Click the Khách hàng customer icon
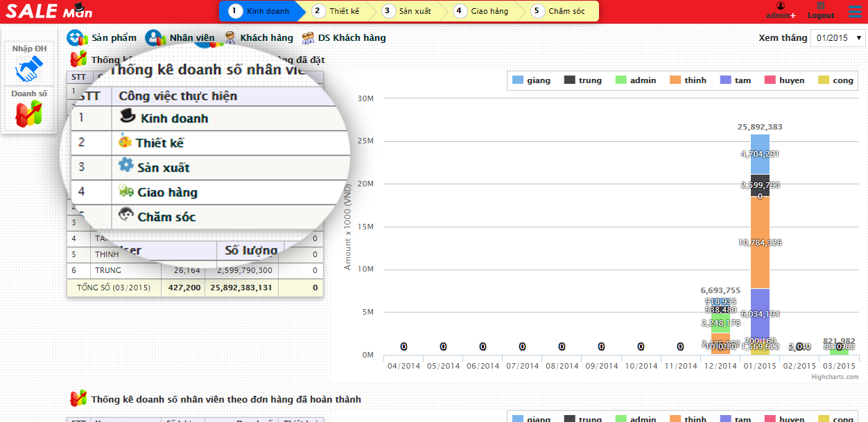Image resolution: width=868 pixels, height=422 pixels. click(x=230, y=38)
